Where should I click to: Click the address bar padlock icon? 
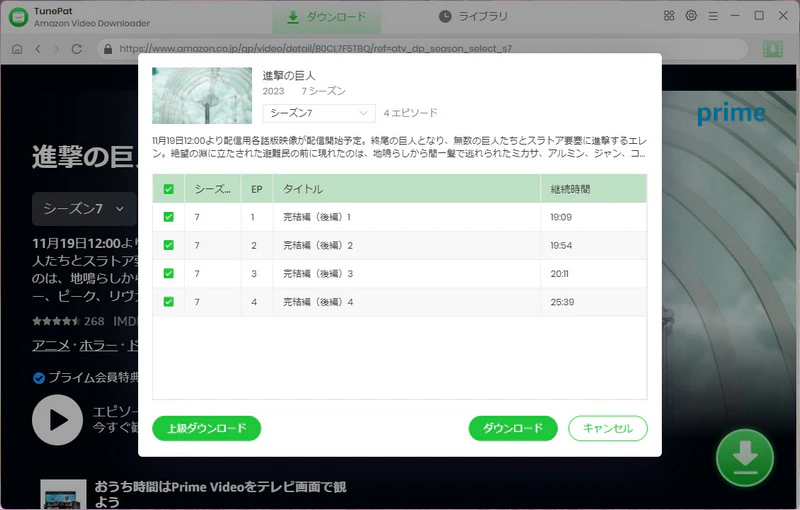click(108, 49)
